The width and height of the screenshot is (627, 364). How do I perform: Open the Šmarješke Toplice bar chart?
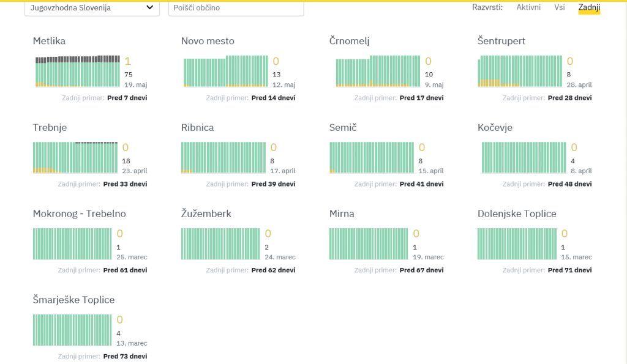[x=72, y=330]
